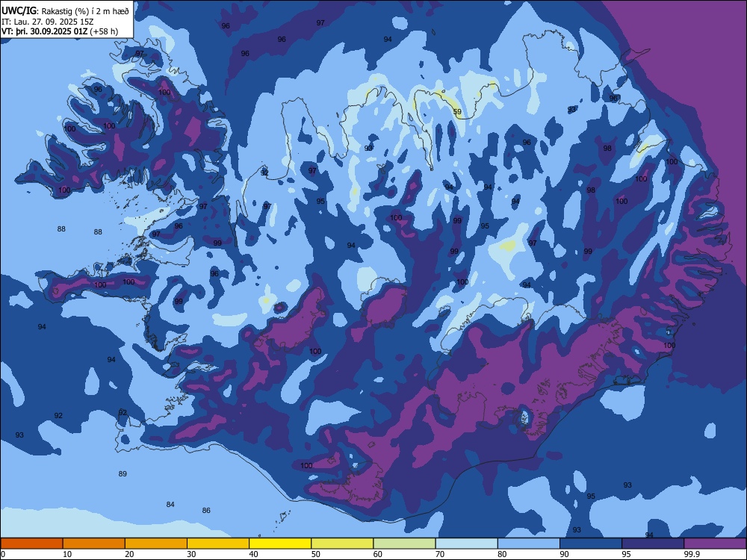
Task: Click the legend tick label '50'
Action: pyautogui.click(x=316, y=554)
